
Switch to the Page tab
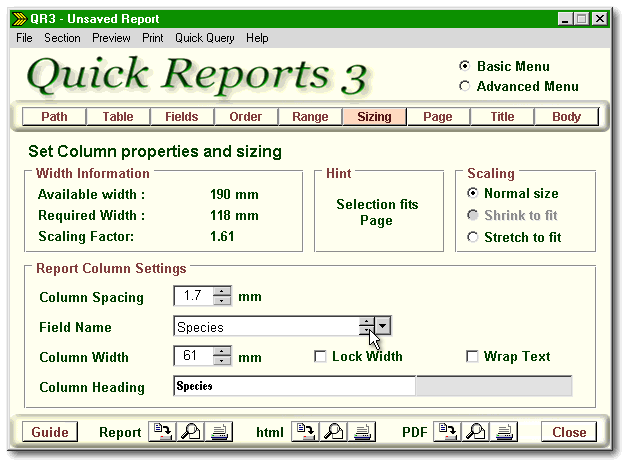pyautogui.click(x=438, y=116)
